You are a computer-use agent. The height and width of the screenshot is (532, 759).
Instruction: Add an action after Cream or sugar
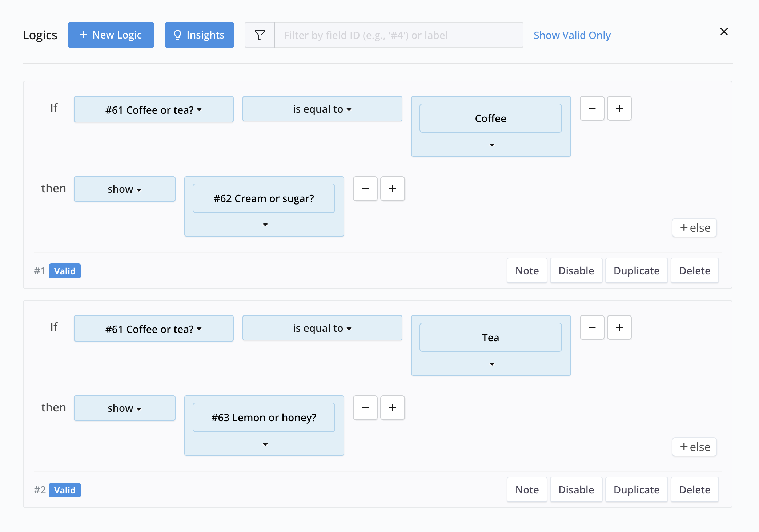pos(392,189)
